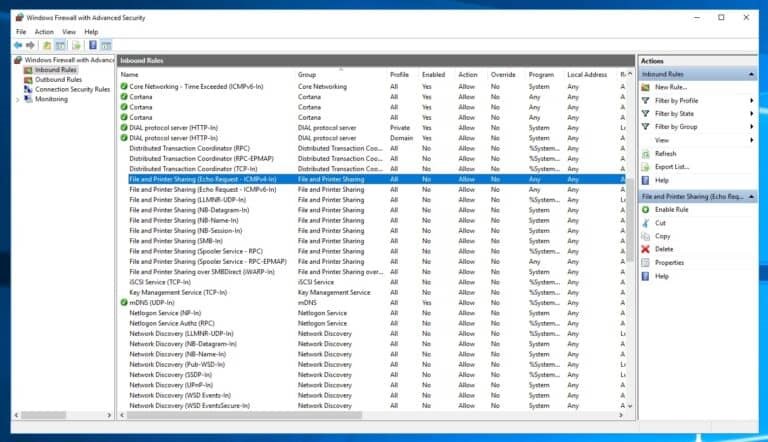Image resolution: width=768 pixels, height=442 pixels.
Task: Click New Rule... action link
Action: click(671, 87)
